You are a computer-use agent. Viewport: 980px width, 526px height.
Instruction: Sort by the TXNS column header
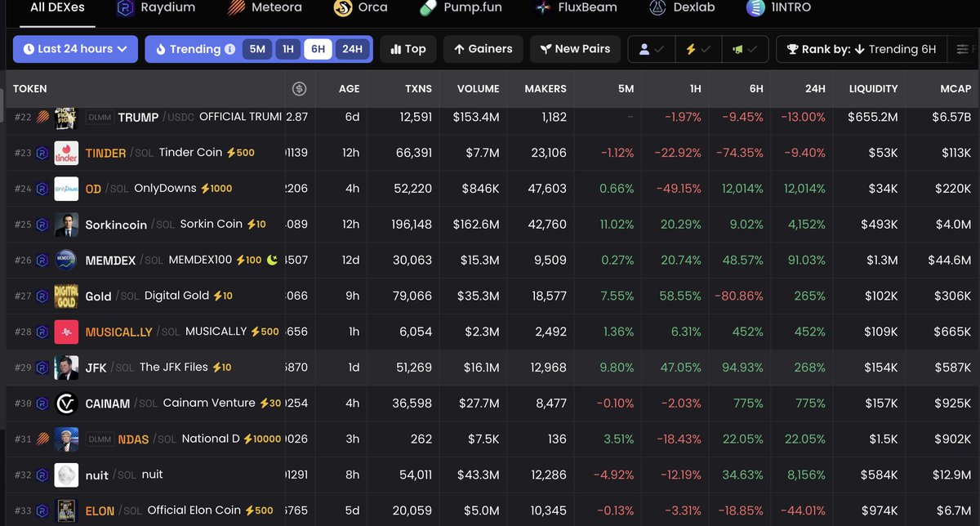point(419,88)
